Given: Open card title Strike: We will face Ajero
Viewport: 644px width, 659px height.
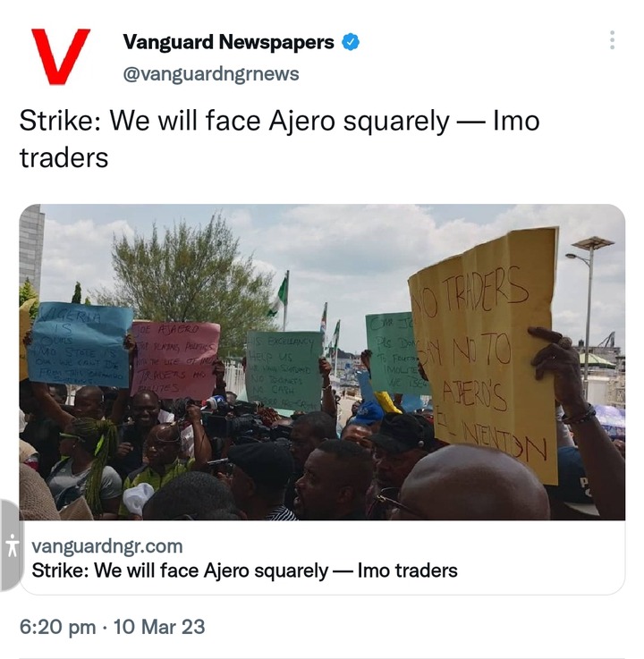Looking at the screenshot, I should [245, 570].
